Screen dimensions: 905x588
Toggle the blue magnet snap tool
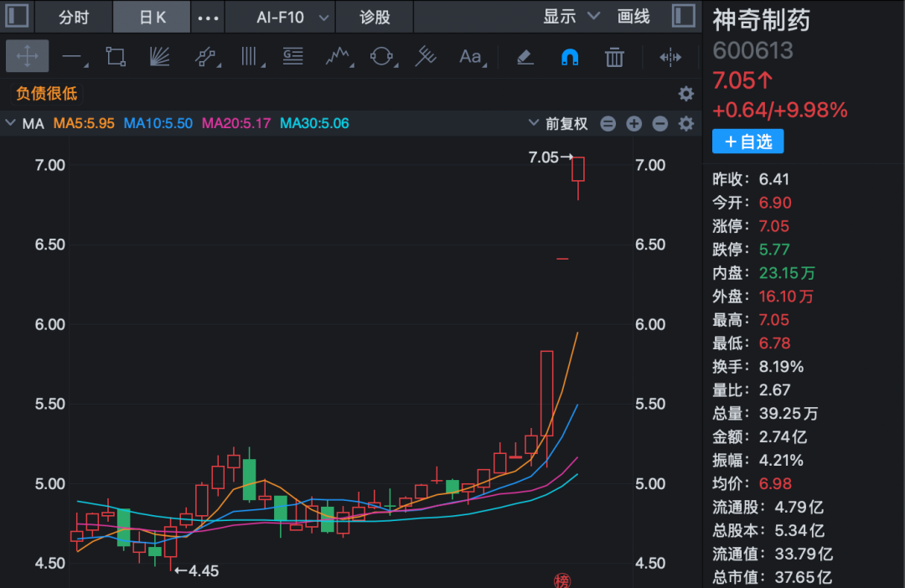tap(570, 57)
